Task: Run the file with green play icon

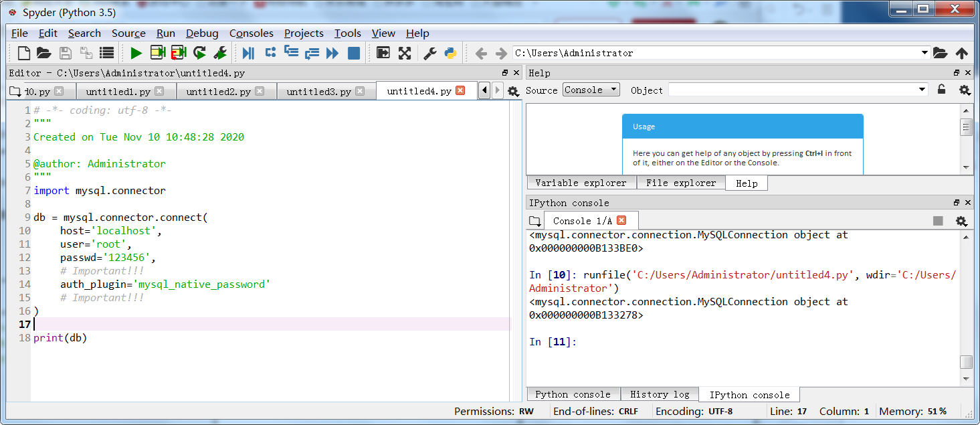Action: click(x=136, y=53)
